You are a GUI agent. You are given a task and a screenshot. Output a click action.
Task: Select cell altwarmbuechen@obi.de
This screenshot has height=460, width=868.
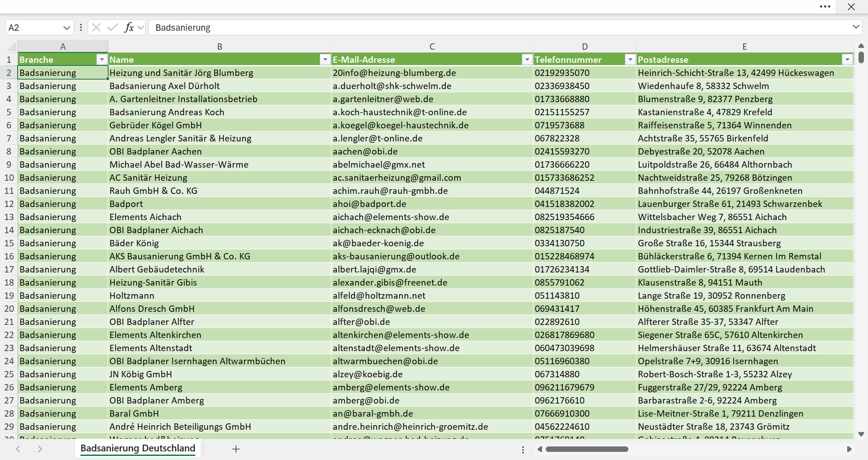432,361
